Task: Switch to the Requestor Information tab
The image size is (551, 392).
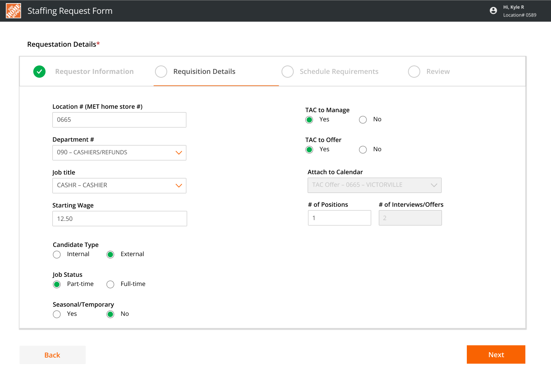Action: [94, 72]
